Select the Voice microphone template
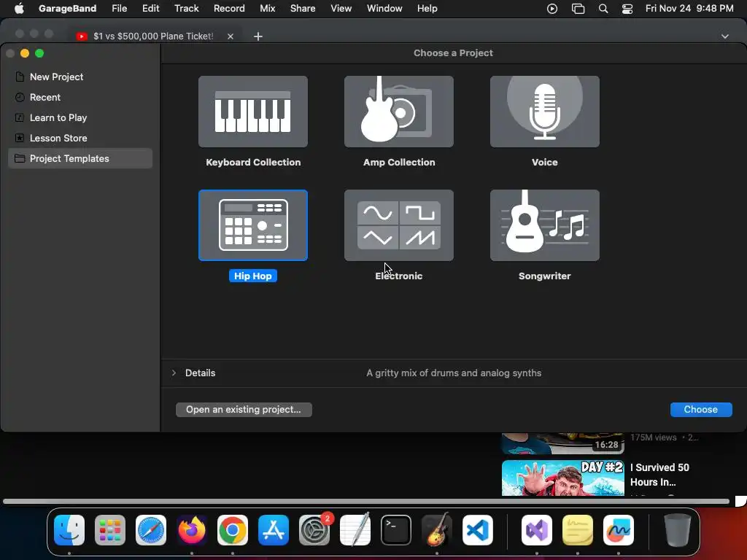Viewport: 747px width, 560px height. [x=544, y=112]
